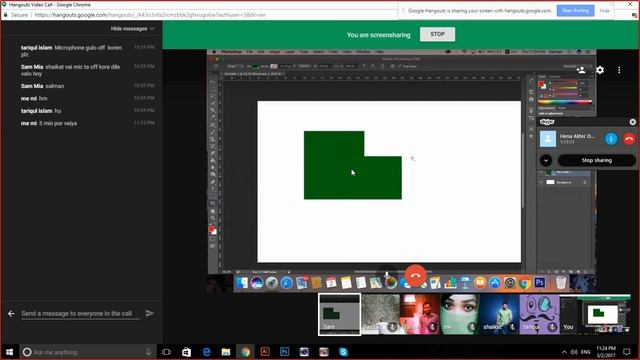Click the mute icon on shaikat's thumbnail
Viewport: 640px width, 360px height.
[x=512, y=327]
